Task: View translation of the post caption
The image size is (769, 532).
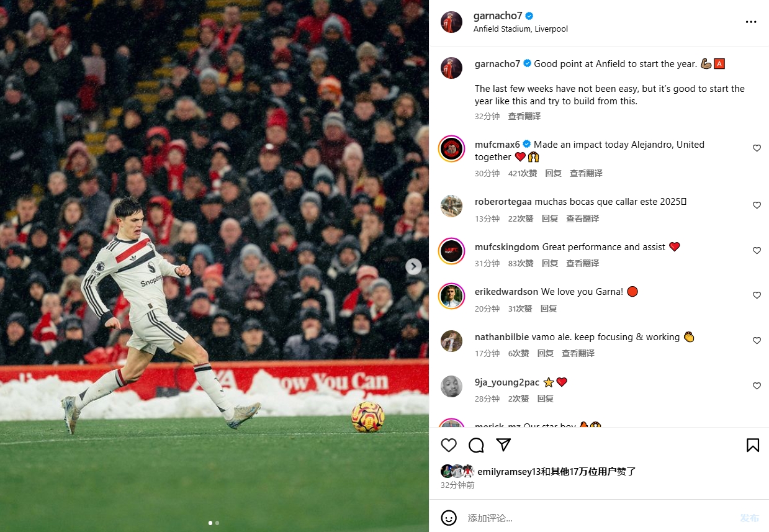Action: coord(524,116)
